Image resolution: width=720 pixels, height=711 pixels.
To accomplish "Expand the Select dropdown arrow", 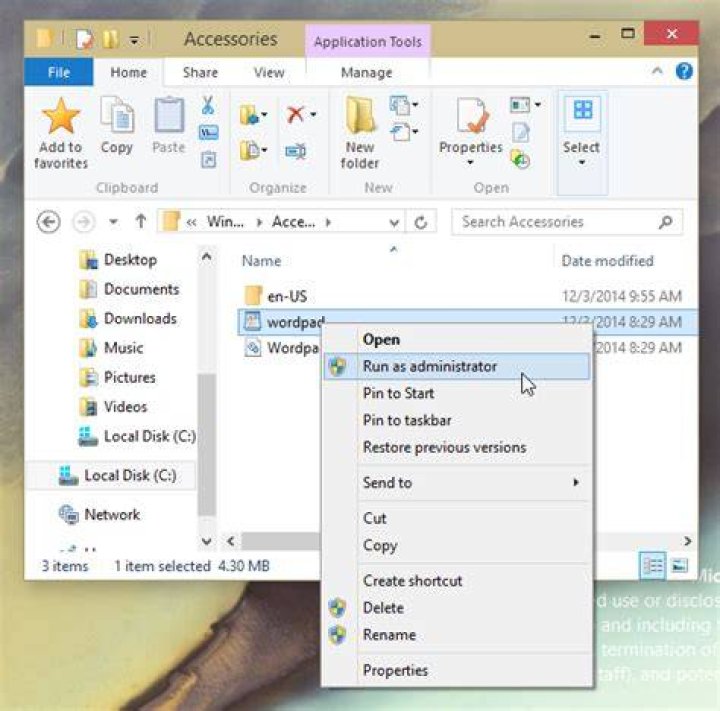I will pyautogui.click(x=582, y=162).
